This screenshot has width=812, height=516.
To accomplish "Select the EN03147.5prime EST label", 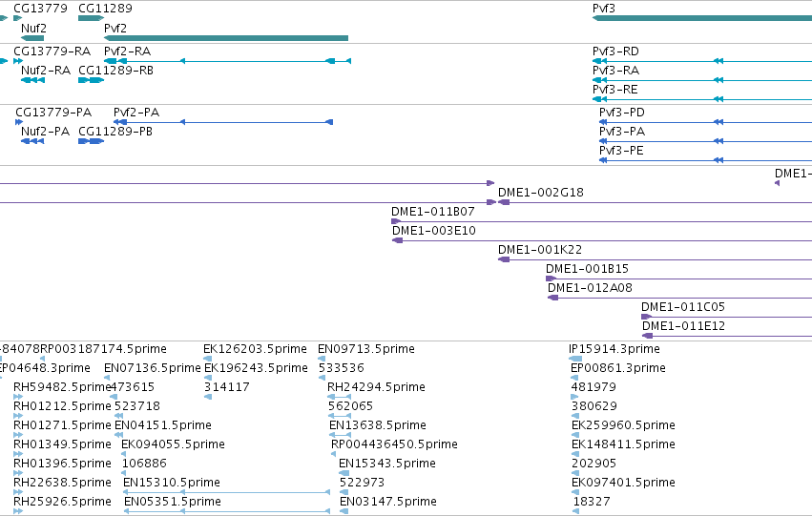I will point(388,503).
